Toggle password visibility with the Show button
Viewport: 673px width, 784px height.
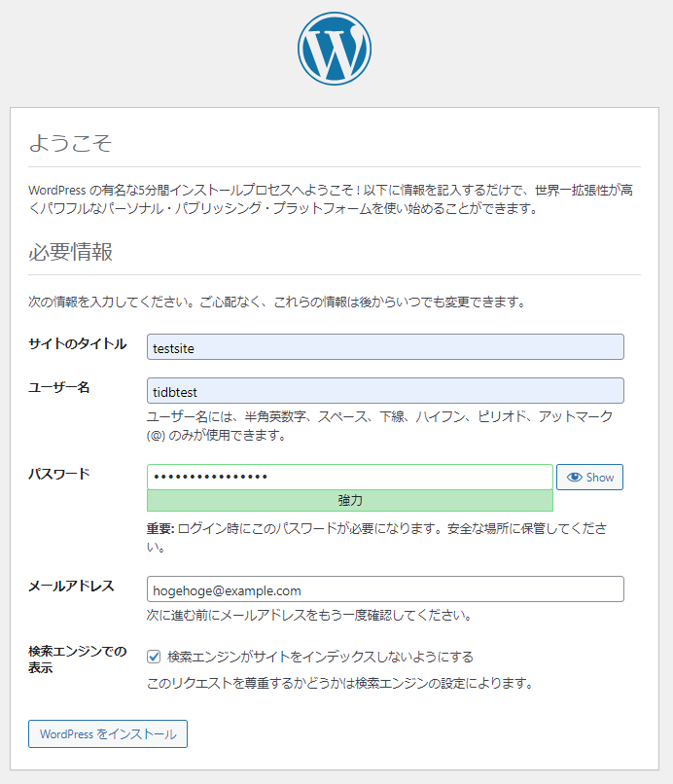(x=589, y=477)
